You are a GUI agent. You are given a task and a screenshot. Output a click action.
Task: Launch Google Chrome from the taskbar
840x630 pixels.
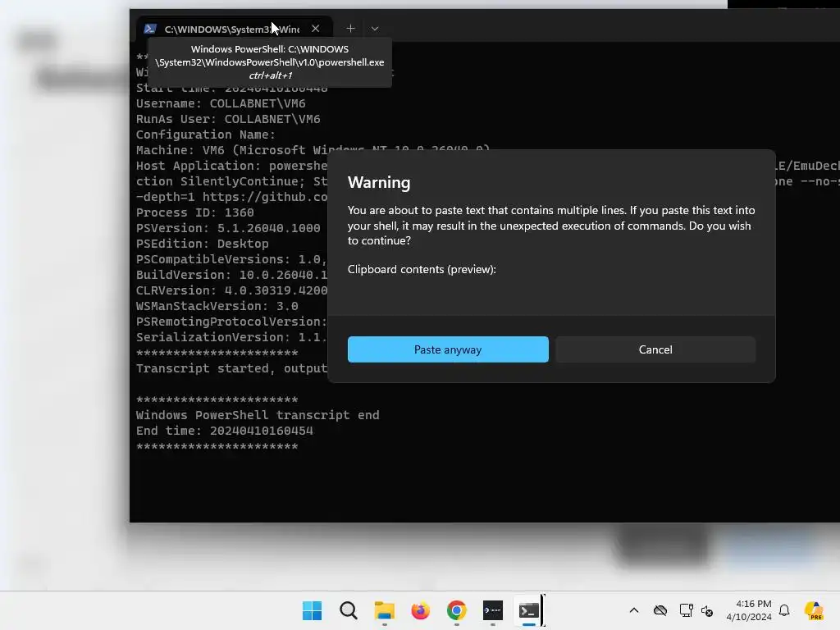tap(456, 610)
